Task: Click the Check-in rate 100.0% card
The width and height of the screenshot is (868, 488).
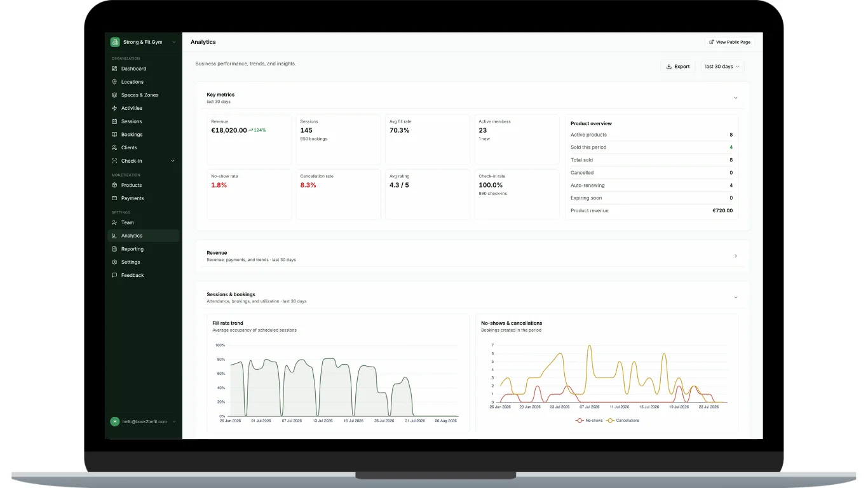Action: point(517,194)
